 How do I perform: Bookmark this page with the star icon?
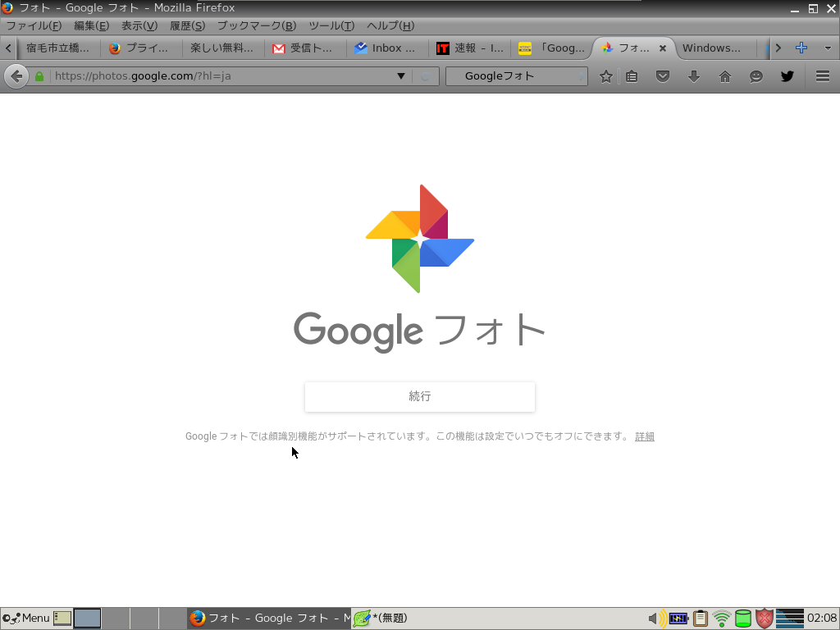coord(606,76)
